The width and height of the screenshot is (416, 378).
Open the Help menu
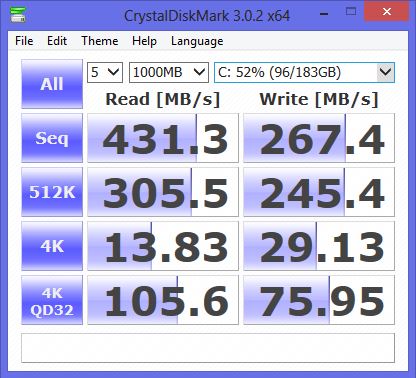pyautogui.click(x=144, y=41)
